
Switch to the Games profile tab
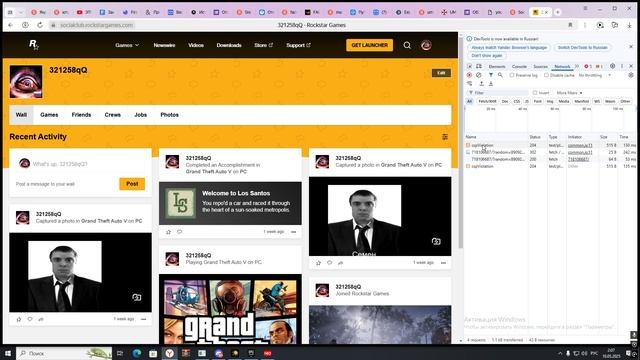[49, 115]
